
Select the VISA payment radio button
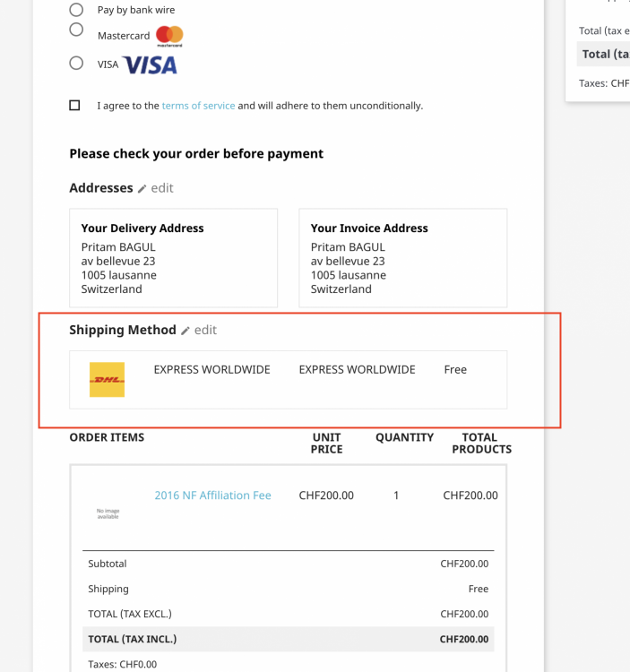pos(76,64)
